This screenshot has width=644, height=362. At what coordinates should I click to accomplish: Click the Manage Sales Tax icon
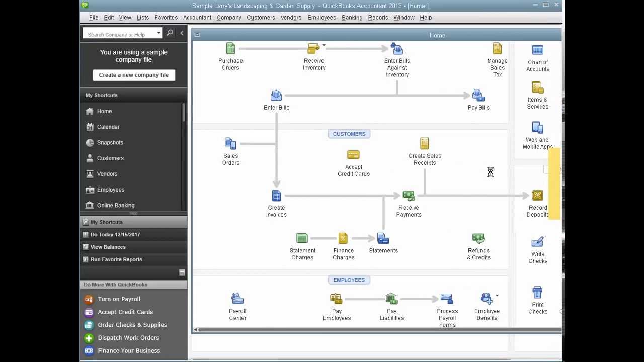pos(497,49)
